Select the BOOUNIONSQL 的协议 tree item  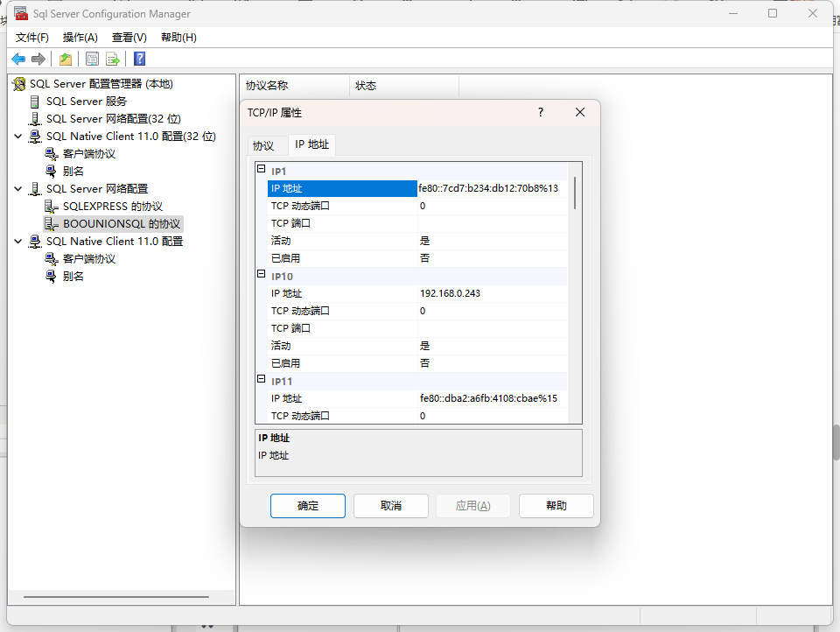(x=122, y=224)
